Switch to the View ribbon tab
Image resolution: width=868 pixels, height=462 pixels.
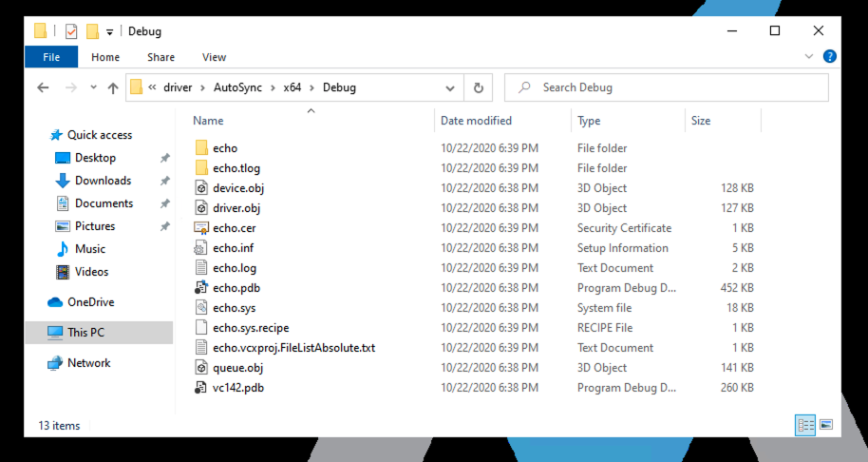[214, 57]
